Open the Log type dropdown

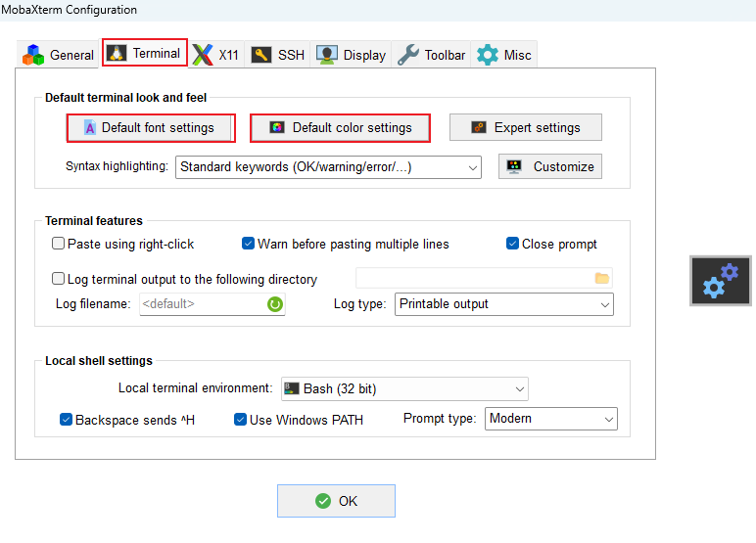coord(504,304)
